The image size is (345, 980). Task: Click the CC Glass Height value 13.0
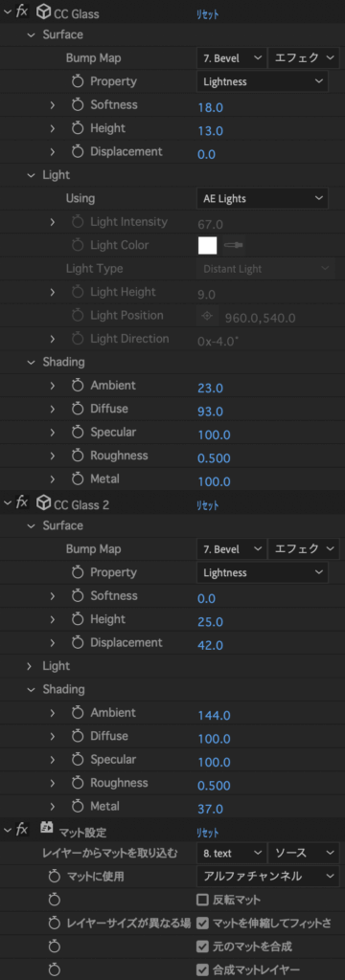click(x=211, y=131)
